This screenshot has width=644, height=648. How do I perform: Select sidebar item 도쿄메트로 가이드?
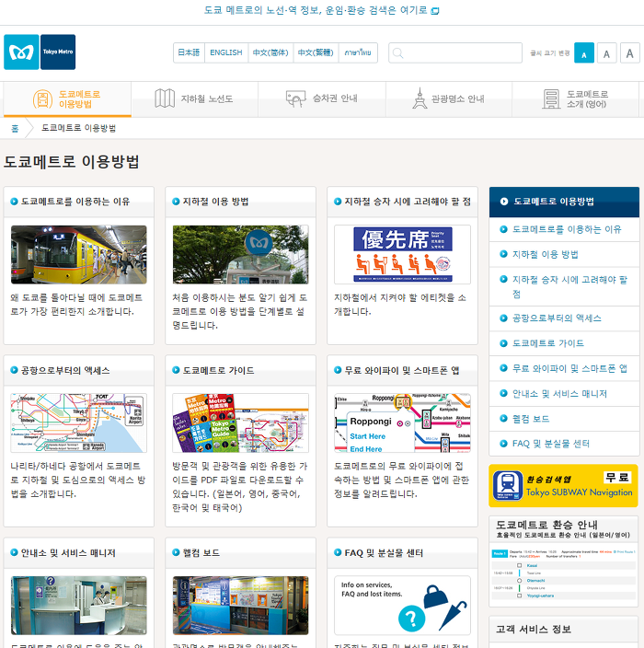coord(564,343)
